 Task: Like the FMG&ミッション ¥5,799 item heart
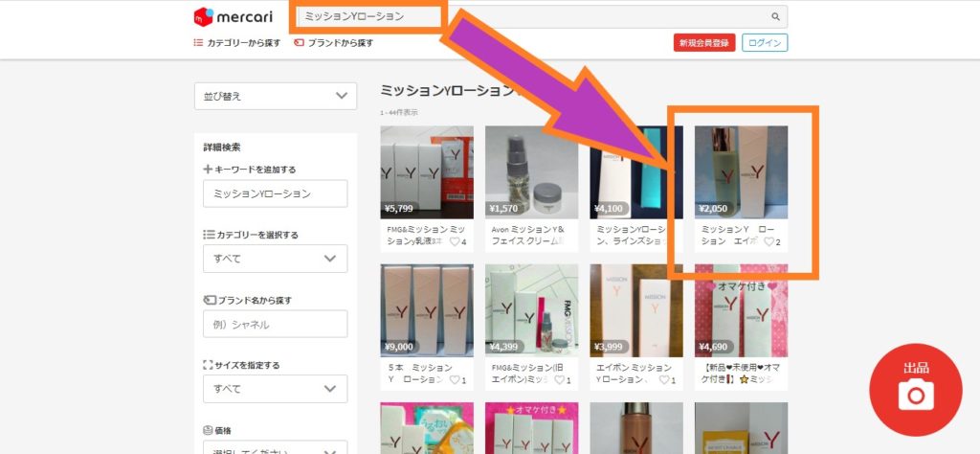pos(455,242)
